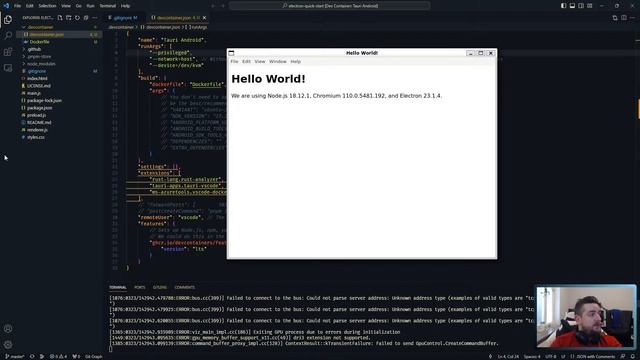
Task: Open Edit menu in Hello World window
Action: coord(246,62)
